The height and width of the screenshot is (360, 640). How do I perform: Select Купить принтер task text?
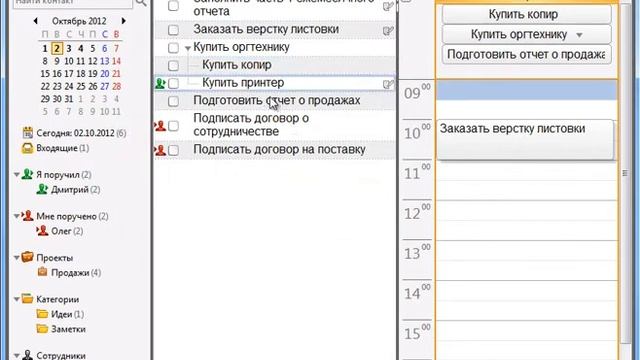[x=243, y=83]
